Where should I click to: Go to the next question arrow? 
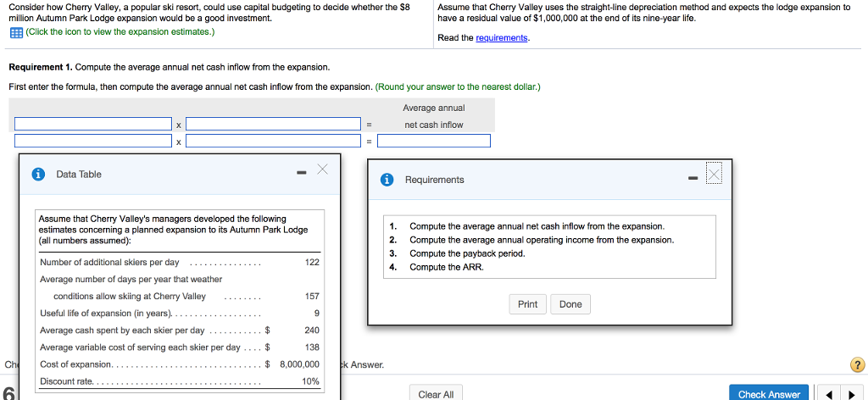pyautogui.click(x=851, y=394)
